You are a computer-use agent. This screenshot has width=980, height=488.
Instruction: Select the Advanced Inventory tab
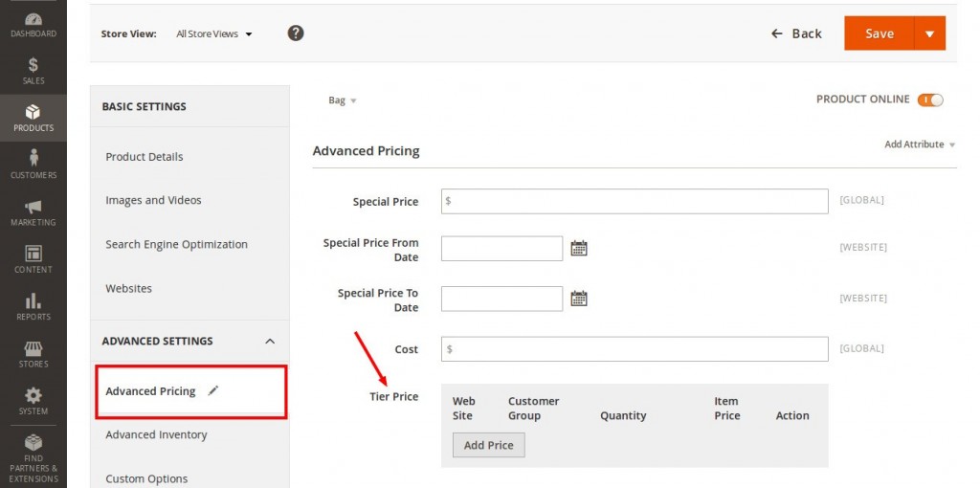[156, 434]
